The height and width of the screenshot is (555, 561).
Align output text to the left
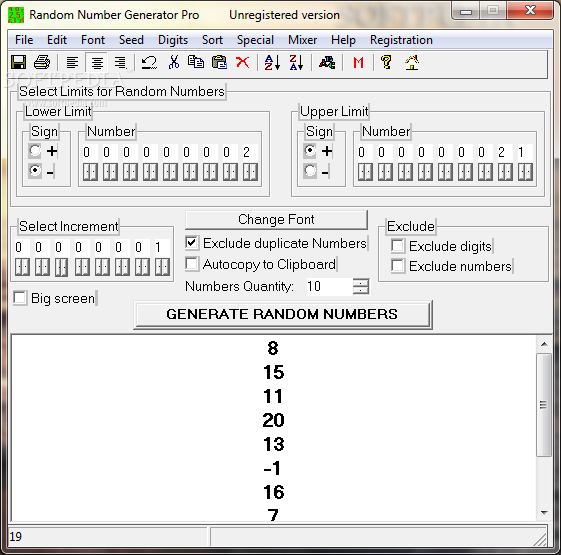73,63
